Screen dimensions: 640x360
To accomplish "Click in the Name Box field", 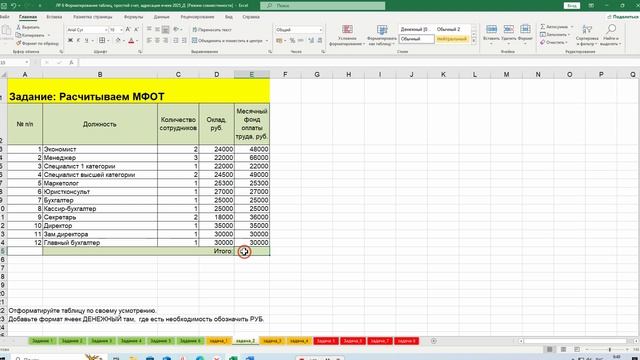I will pos(12,62).
